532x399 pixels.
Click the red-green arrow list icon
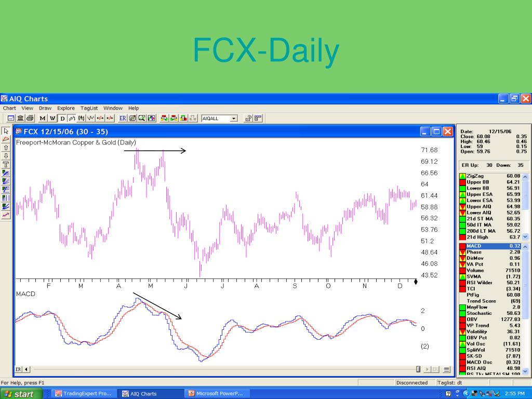click(x=174, y=118)
